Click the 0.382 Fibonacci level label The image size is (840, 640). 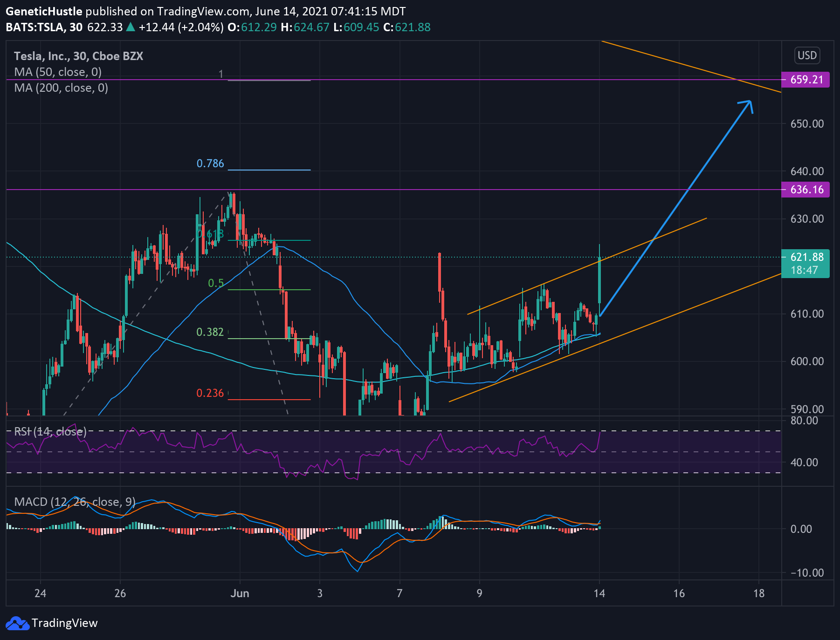pyautogui.click(x=210, y=332)
